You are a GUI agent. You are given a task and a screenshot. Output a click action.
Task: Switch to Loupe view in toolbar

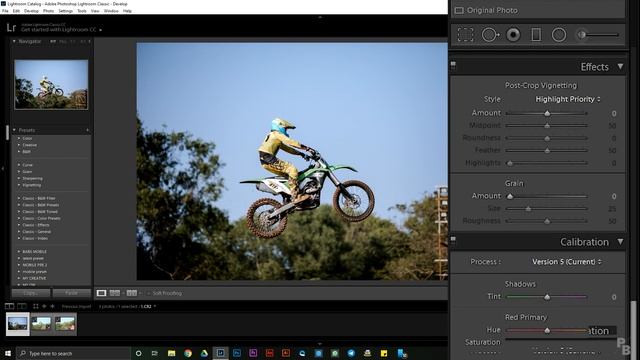click(x=101, y=293)
